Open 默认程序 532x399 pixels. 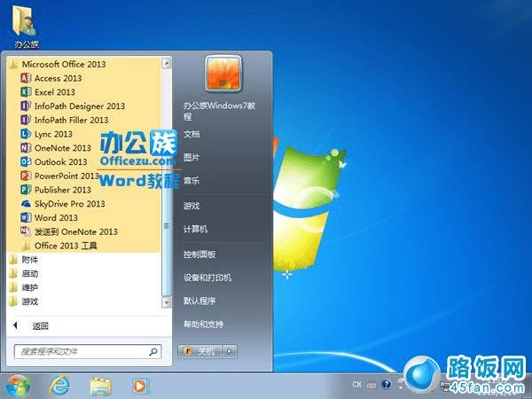point(199,301)
